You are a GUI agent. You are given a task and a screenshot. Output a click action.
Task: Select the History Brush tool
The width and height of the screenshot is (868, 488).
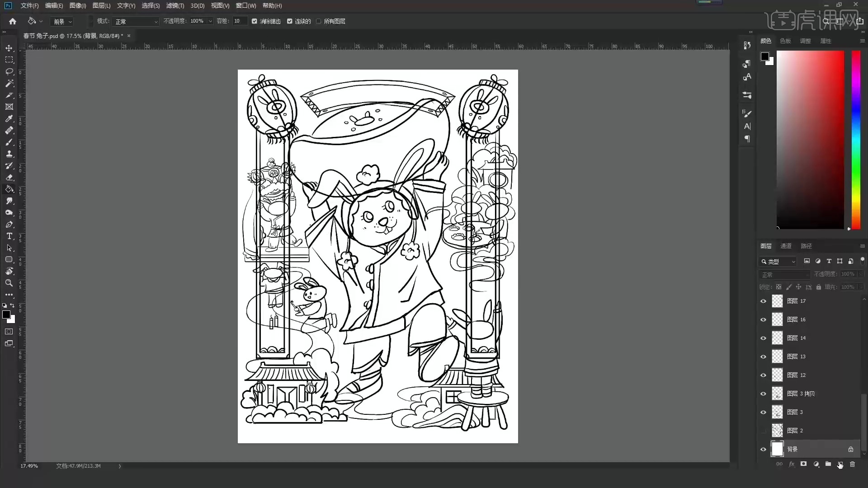tap(9, 165)
